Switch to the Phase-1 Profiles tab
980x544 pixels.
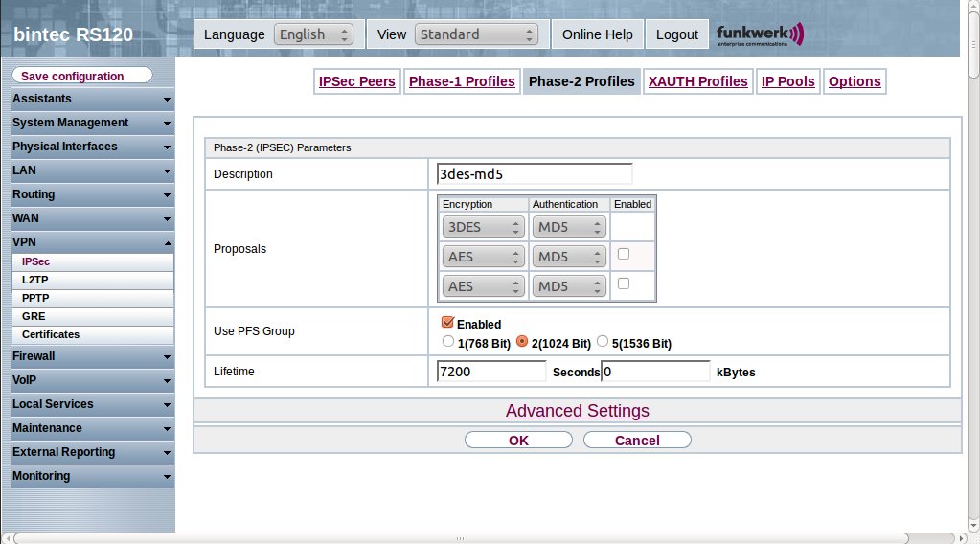(x=462, y=81)
